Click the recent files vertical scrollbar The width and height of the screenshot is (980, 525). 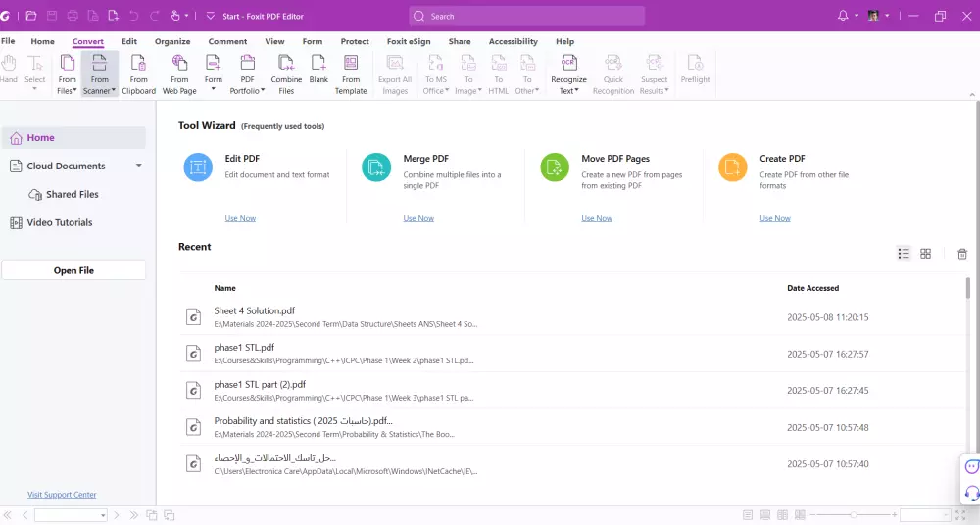969,289
